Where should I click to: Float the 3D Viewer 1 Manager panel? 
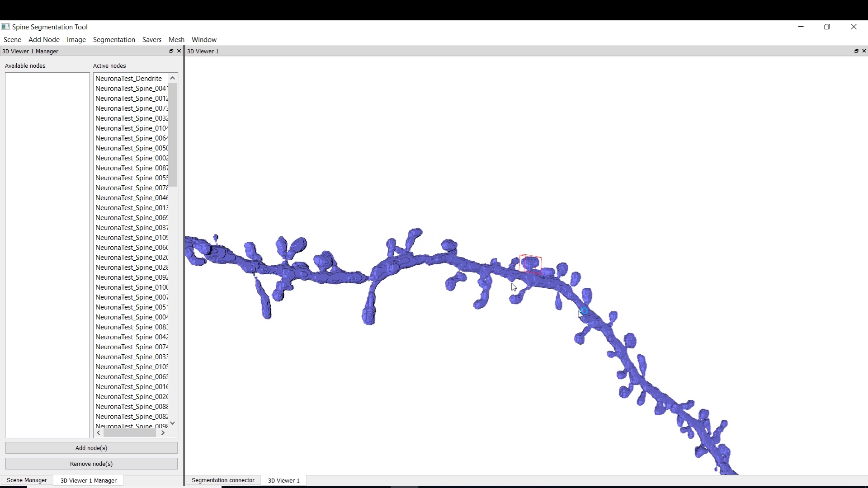pyautogui.click(x=171, y=51)
